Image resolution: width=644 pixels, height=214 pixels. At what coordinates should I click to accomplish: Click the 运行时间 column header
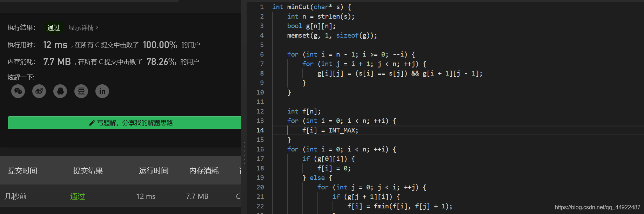click(154, 171)
